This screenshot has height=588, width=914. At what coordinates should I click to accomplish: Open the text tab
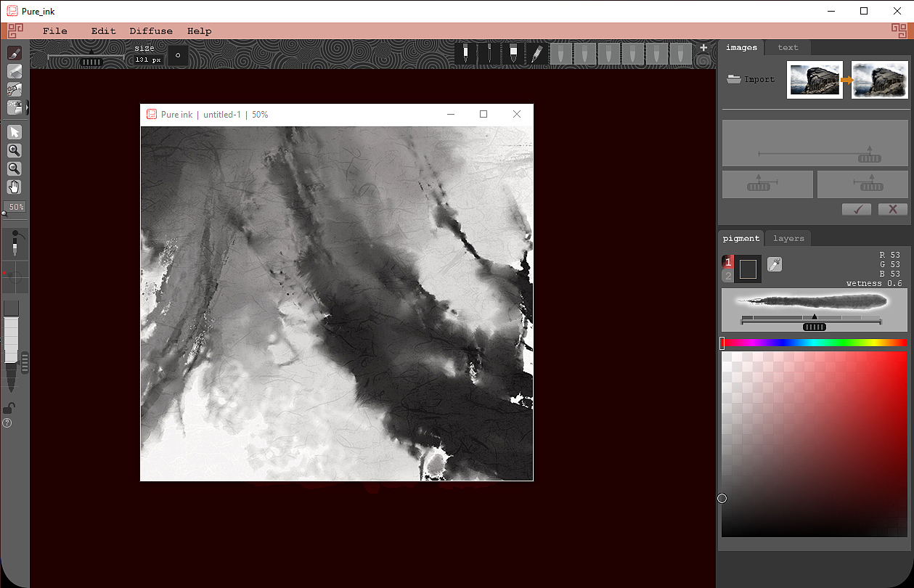tap(788, 48)
